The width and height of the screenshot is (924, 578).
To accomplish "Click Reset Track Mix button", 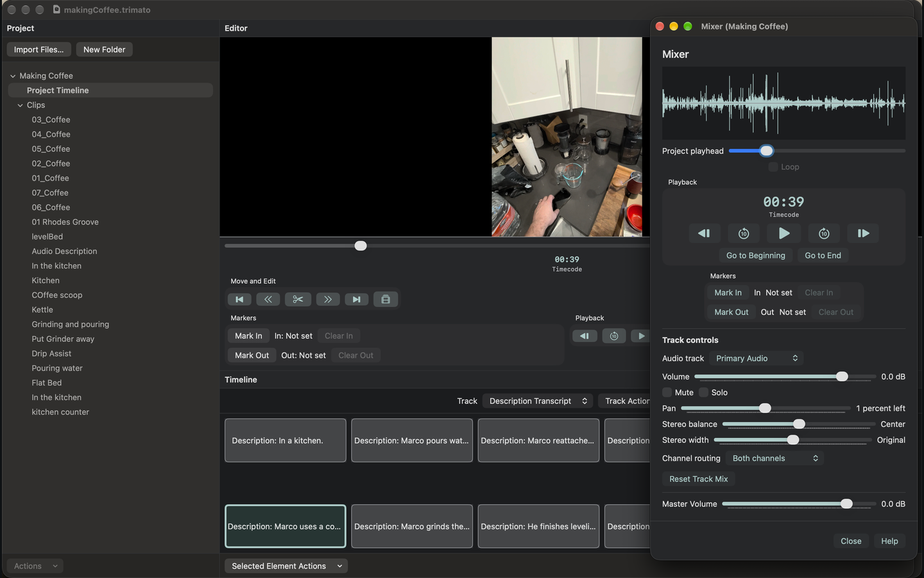I will pos(699,479).
